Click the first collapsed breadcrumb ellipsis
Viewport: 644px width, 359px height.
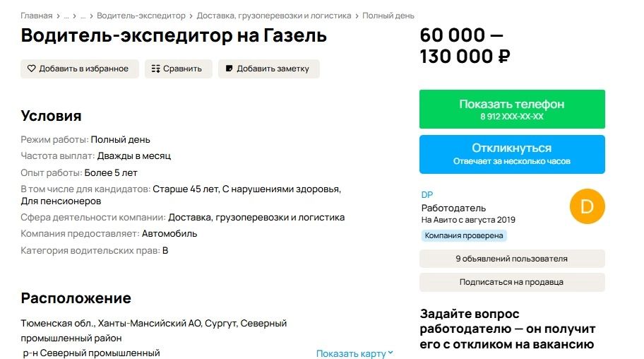[x=66, y=16]
